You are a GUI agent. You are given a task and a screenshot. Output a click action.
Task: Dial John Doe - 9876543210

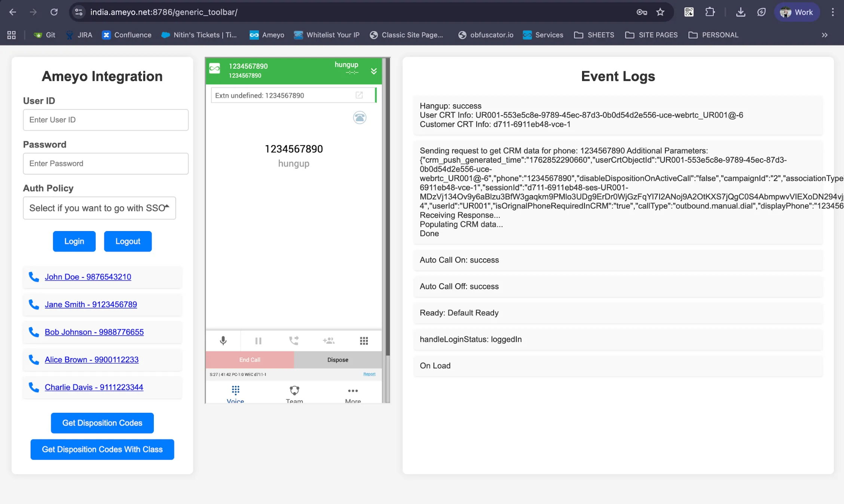[x=88, y=277]
